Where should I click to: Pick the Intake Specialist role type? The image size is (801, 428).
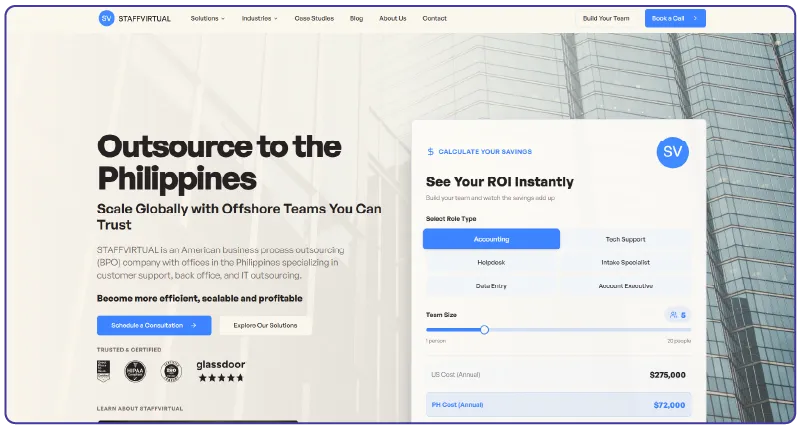click(x=625, y=262)
